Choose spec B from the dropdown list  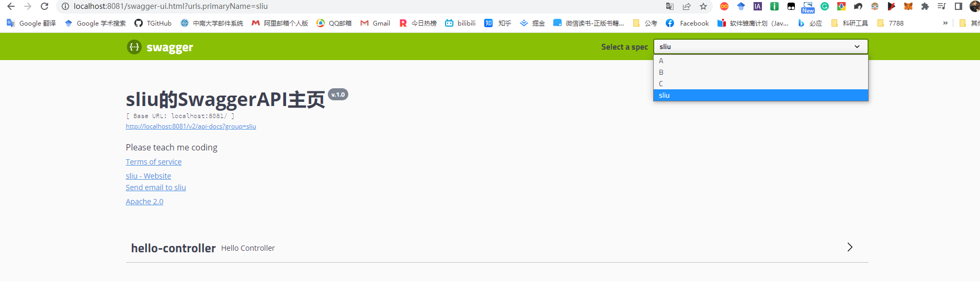(x=760, y=72)
